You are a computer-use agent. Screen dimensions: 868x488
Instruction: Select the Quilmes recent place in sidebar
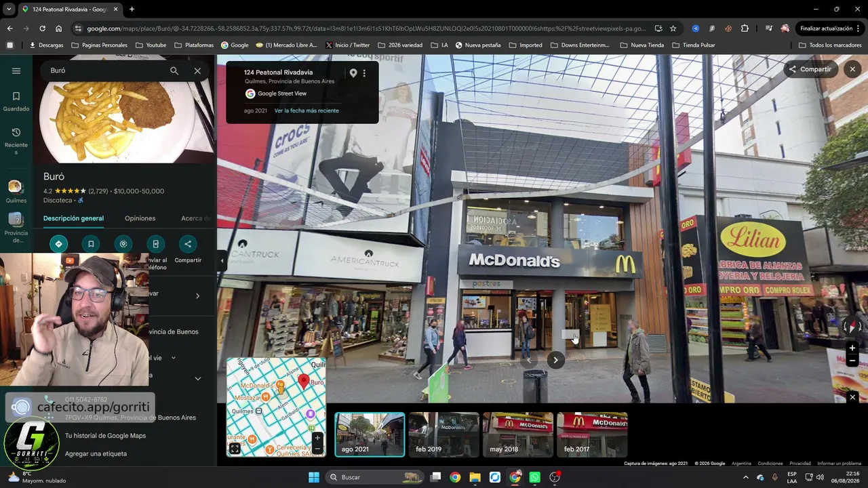[x=16, y=192]
